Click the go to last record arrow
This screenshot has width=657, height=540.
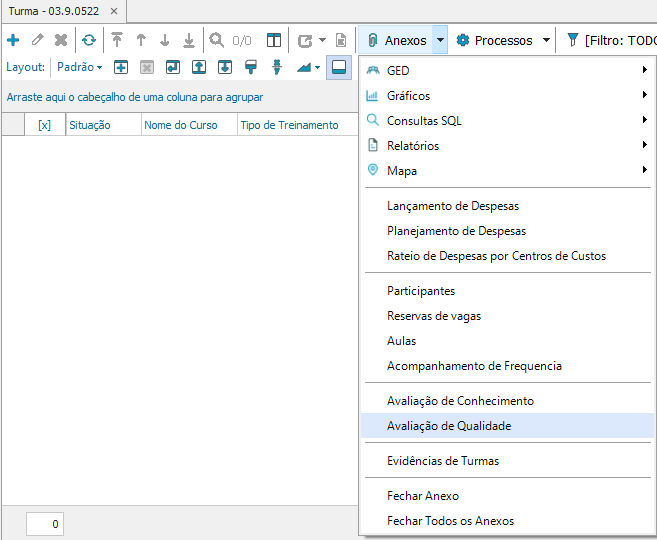(188, 41)
